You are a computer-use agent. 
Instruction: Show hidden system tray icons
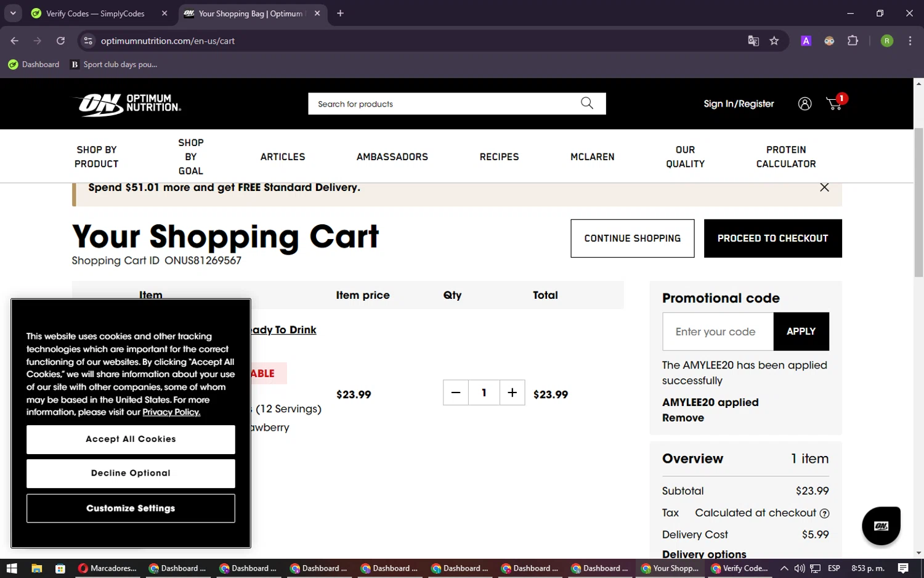point(784,568)
